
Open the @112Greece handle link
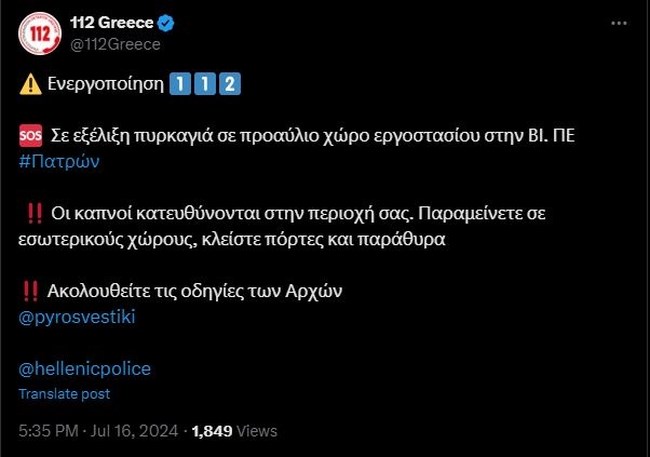click(114, 44)
